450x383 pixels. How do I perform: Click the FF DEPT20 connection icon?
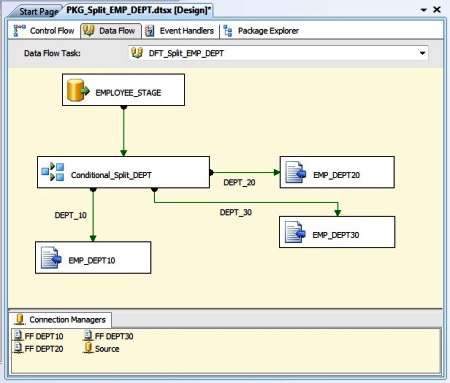(x=18, y=348)
